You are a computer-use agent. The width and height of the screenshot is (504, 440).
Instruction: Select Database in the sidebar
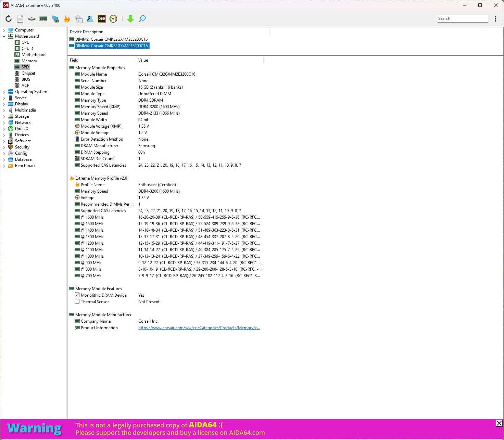click(x=23, y=159)
